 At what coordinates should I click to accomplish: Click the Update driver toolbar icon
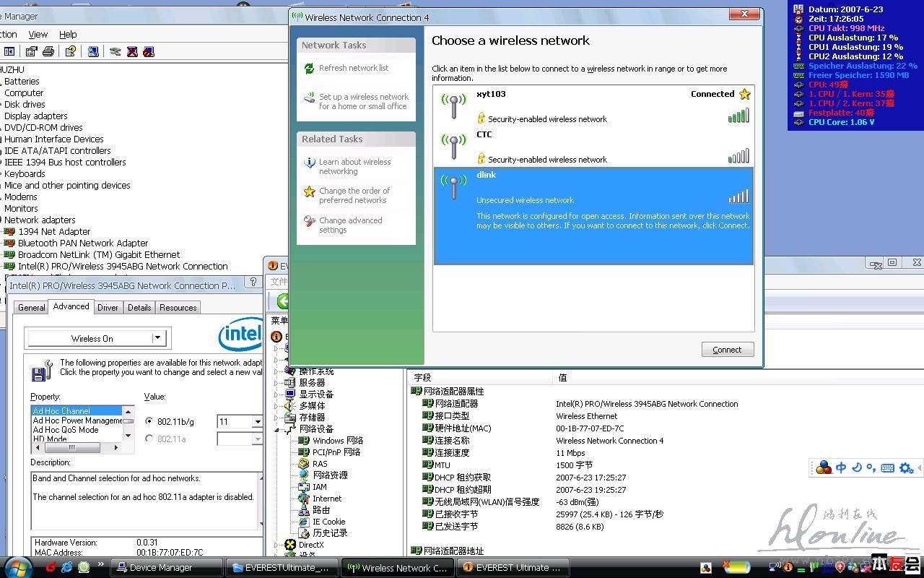tap(115, 51)
